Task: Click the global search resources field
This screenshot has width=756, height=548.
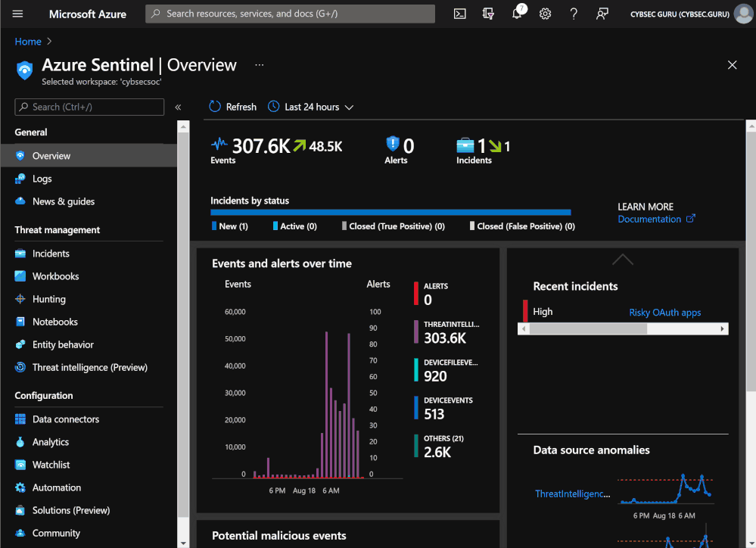Action: [x=291, y=14]
